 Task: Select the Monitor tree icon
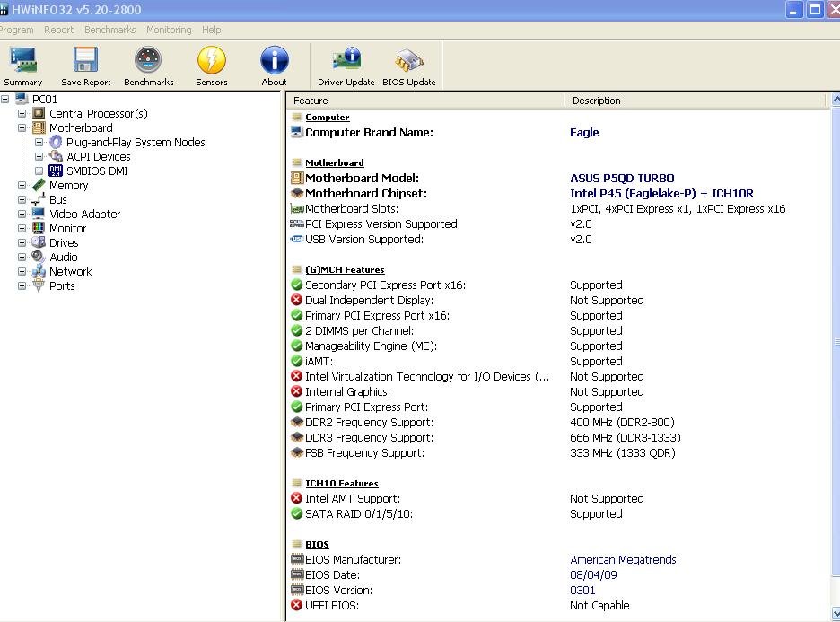point(39,228)
